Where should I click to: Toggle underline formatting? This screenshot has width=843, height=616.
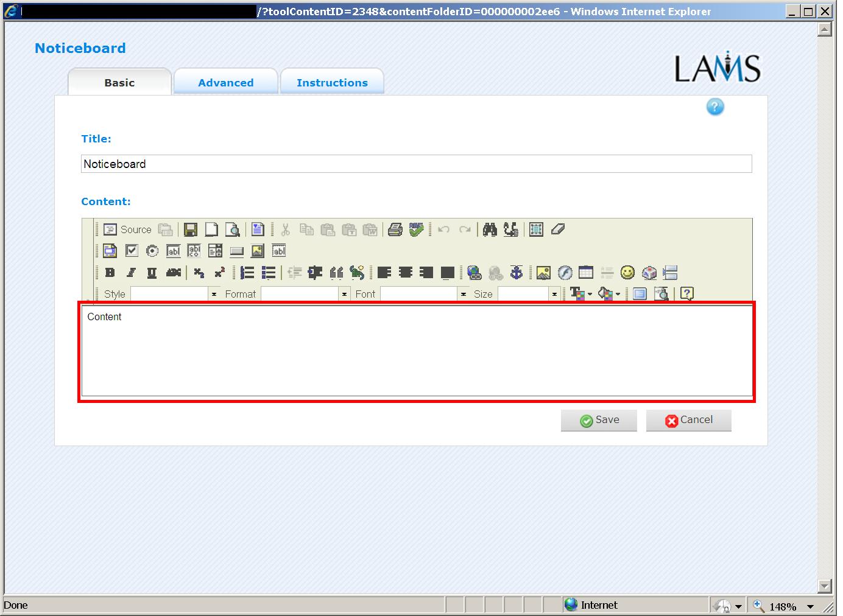[x=152, y=273]
